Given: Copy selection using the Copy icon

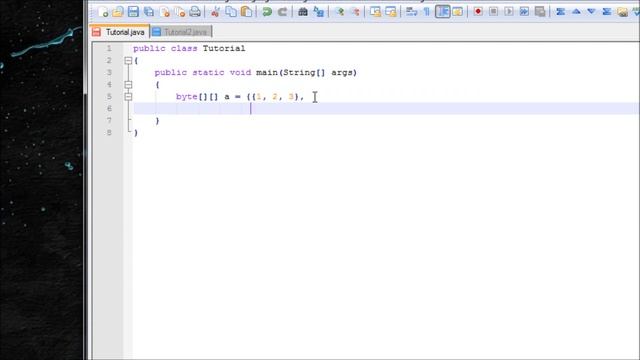Looking at the screenshot, I should 231,11.
